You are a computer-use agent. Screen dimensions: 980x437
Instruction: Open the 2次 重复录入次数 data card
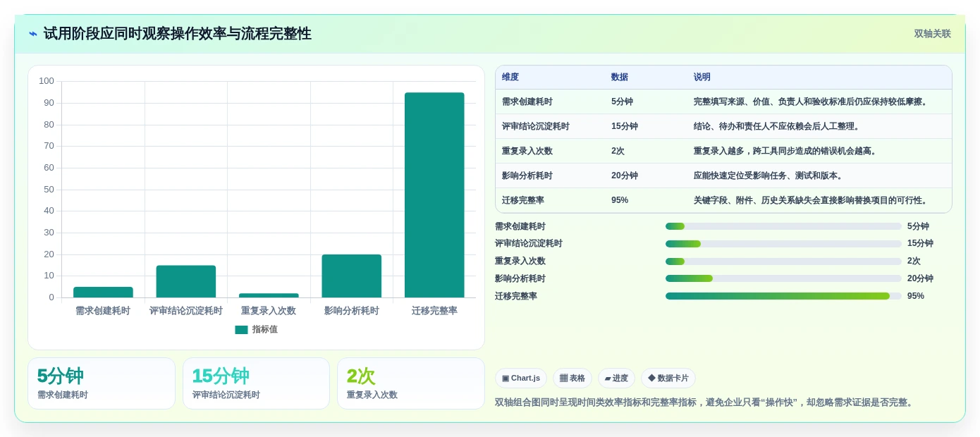click(411, 383)
